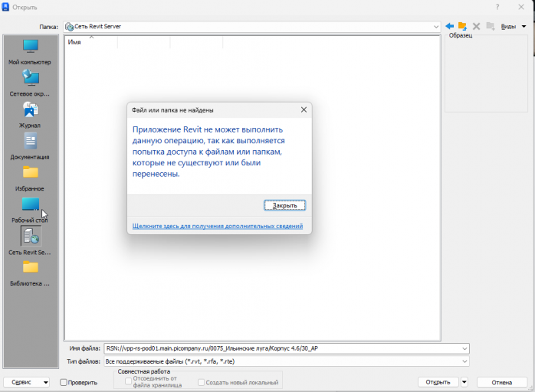The image size is (535, 392).
Task: Open the Библиотека folder place
Action: 31,273
